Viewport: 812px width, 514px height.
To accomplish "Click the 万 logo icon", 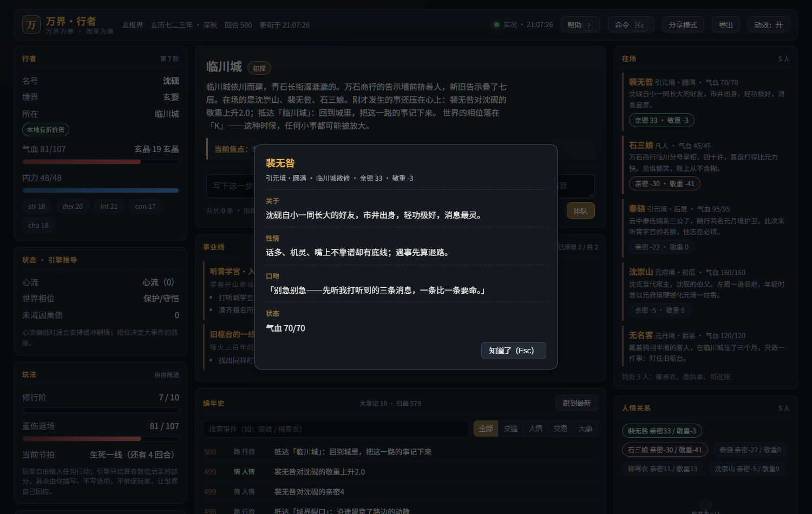I will pos(31,24).
